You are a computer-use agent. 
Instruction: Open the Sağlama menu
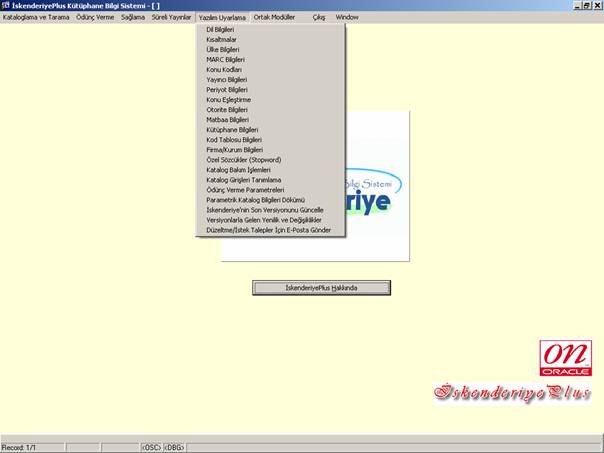(x=133, y=17)
